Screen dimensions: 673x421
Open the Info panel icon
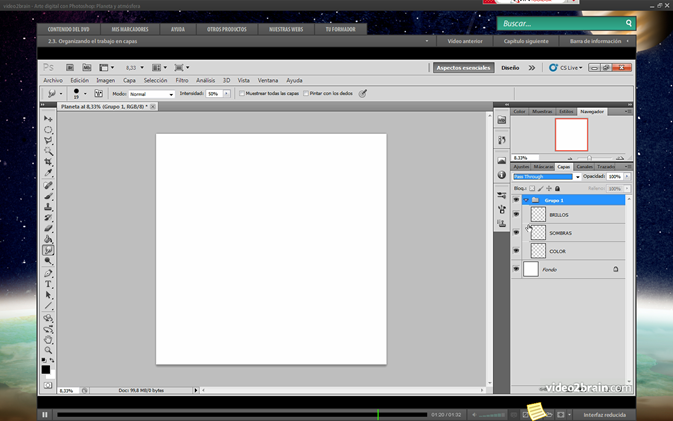502,175
